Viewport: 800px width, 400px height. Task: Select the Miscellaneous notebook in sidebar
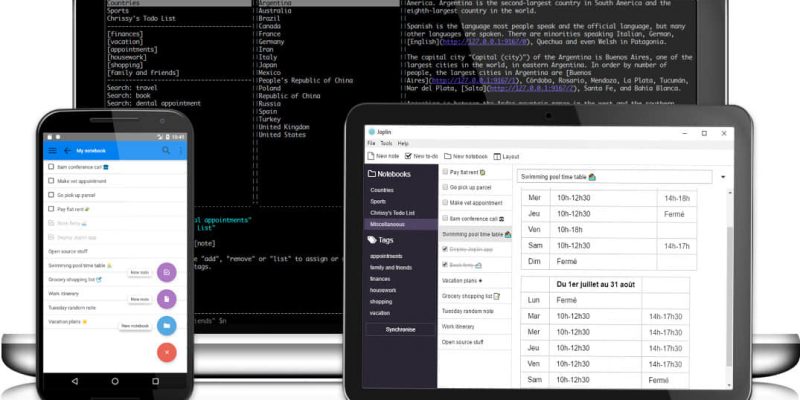pyautogui.click(x=401, y=224)
